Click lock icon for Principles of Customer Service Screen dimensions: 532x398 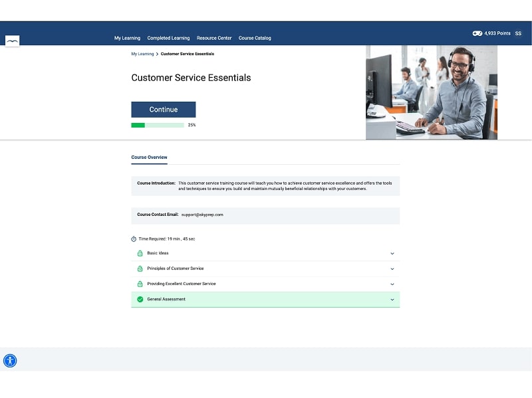[140, 268]
